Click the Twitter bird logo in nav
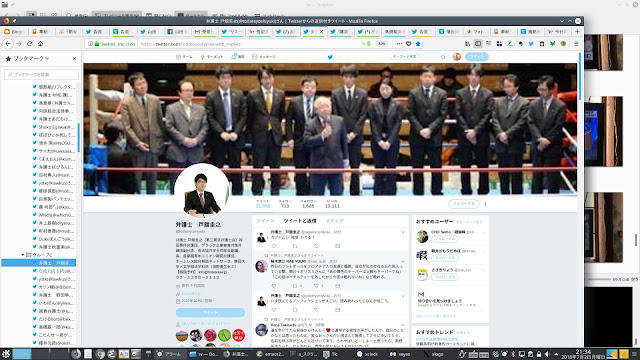This screenshot has height=360, width=640. tap(330, 57)
